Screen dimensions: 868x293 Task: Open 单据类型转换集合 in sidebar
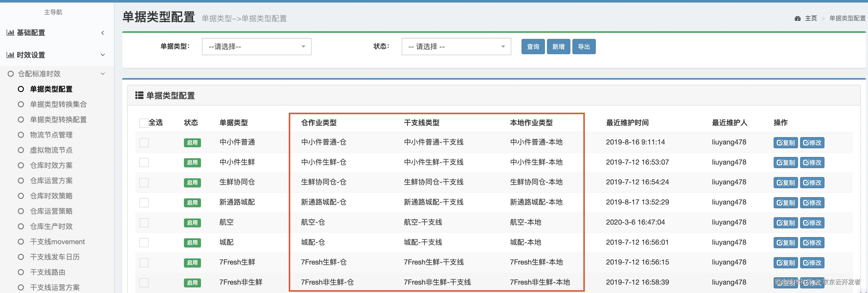pyautogui.click(x=58, y=104)
